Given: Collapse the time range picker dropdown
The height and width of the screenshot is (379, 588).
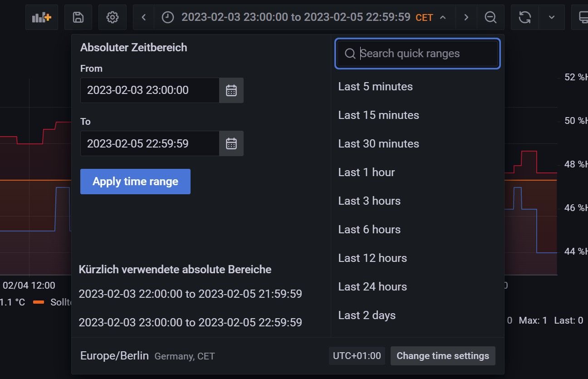Looking at the screenshot, I should (x=443, y=18).
